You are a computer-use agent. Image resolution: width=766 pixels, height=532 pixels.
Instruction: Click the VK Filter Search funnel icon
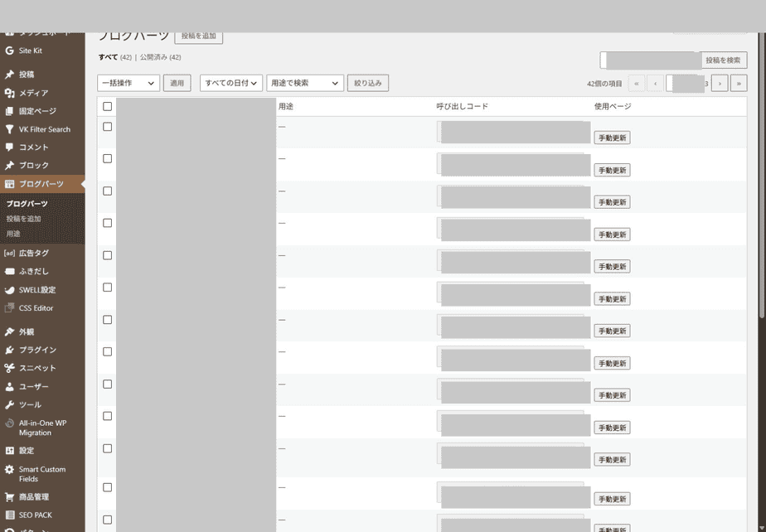(9, 129)
